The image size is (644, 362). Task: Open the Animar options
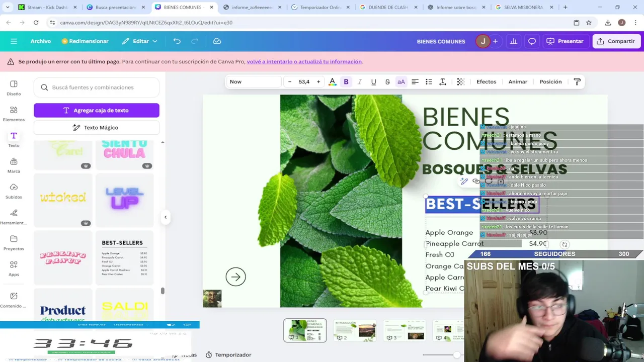518,82
